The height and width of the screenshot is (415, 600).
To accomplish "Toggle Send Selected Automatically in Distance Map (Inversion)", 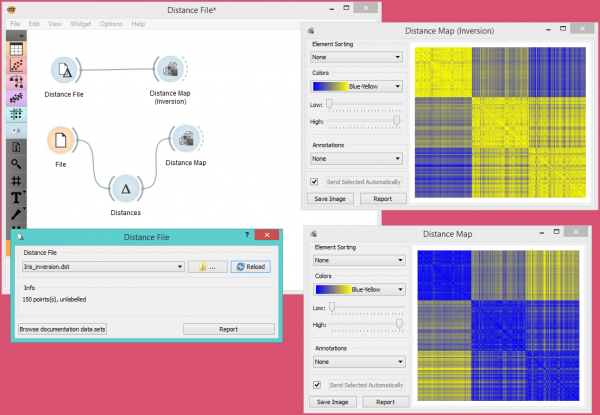I will tap(315, 182).
